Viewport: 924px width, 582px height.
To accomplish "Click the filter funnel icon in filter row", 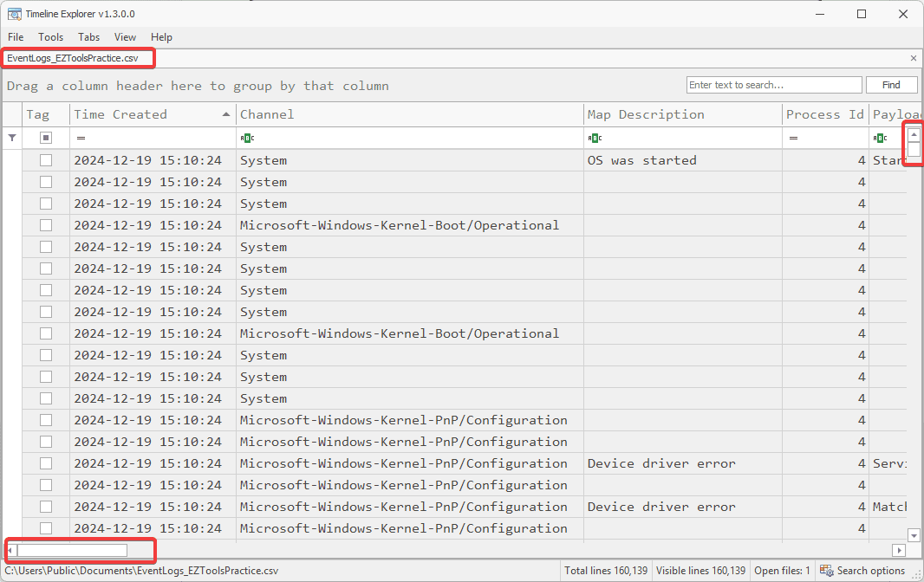I will (x=12, y=138).
